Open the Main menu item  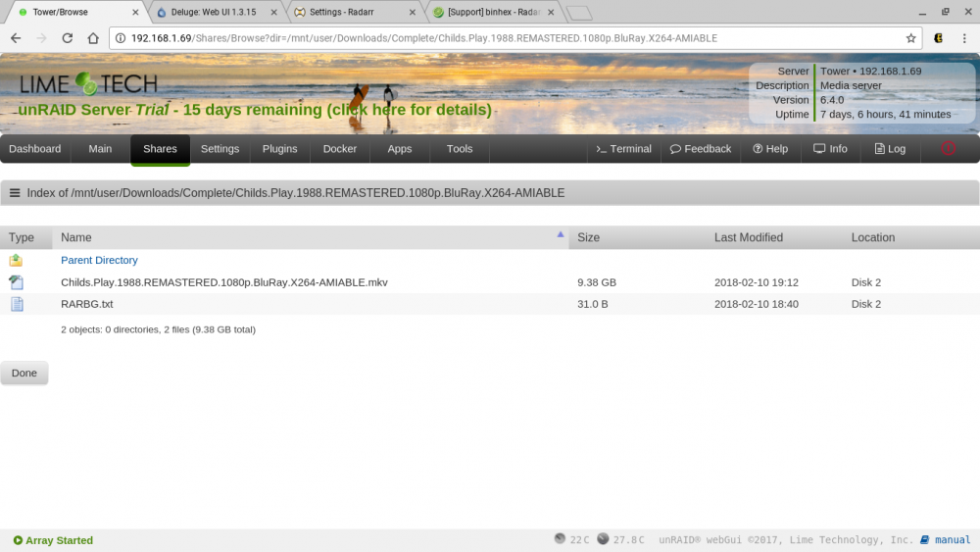click(100, 149)
